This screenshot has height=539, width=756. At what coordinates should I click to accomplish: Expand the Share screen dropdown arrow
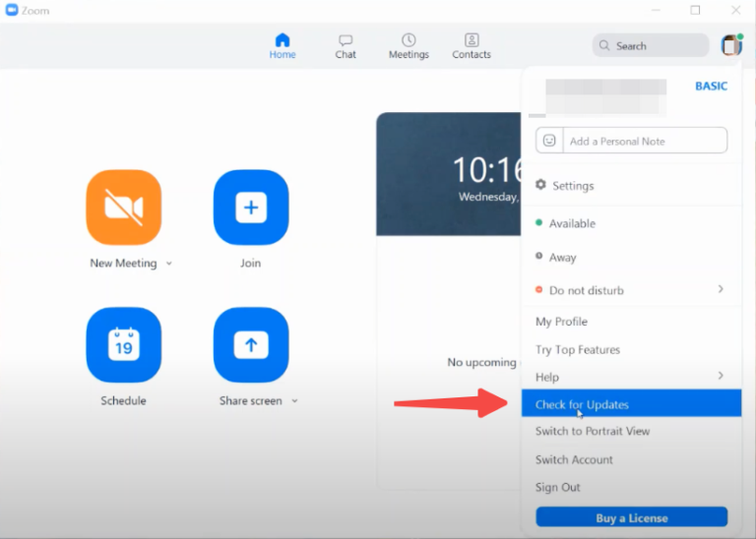pos(294,400)
